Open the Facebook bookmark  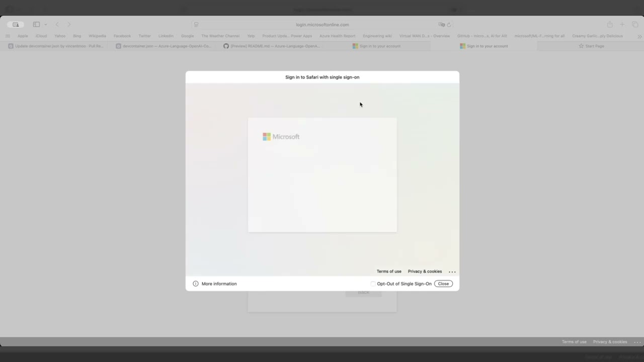pos(122,36)
